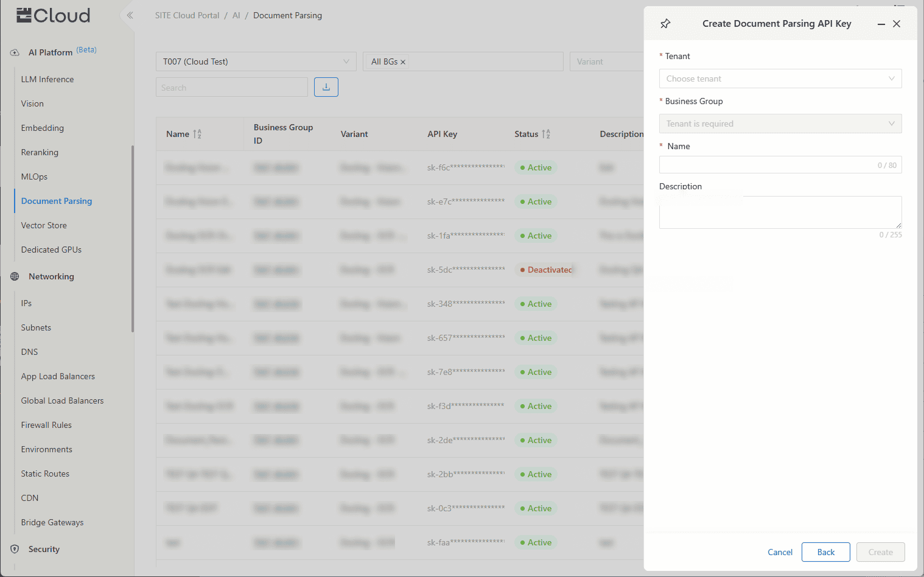Sort table by Status column
Screen dimensions: 924x577
(546, 134)
